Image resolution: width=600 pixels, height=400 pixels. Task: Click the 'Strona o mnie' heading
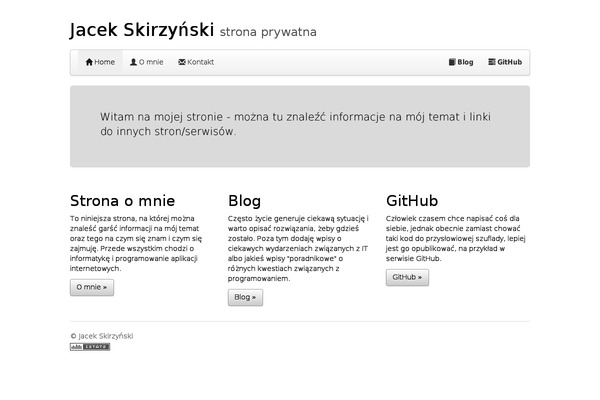(x=122, y=201)
